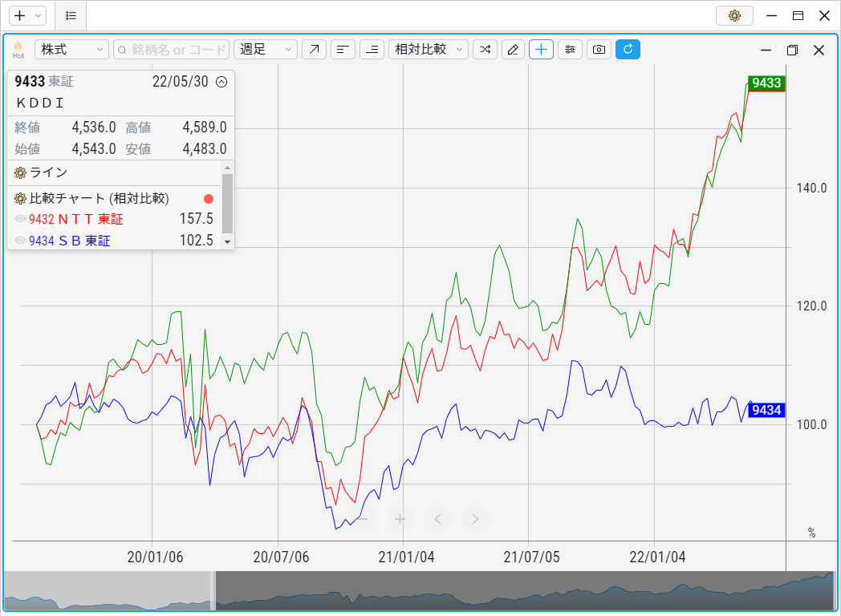The width and height of the screenshot is (841, 616).
Task: Select the pencil drawing tool
Action: [x=513, y=49]
